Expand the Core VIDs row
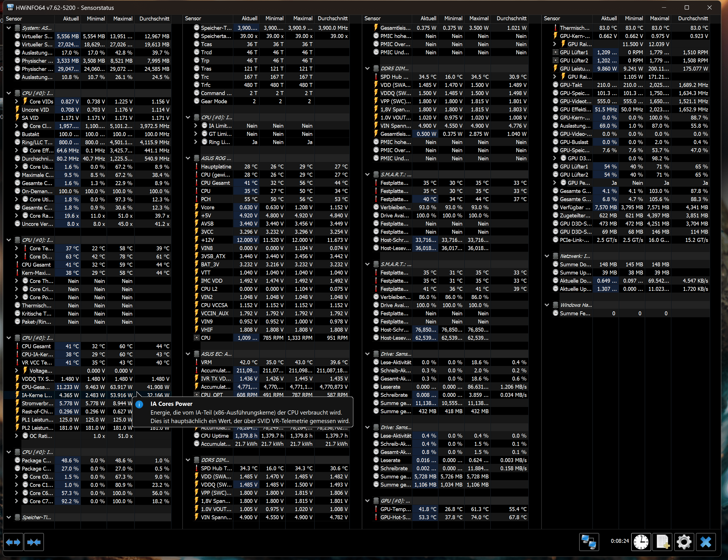The image size is (728, 560). [x=16, y=101]
